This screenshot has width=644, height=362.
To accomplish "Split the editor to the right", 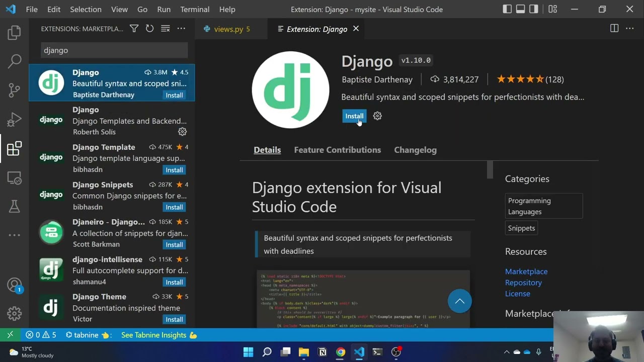I will [614, 29].
